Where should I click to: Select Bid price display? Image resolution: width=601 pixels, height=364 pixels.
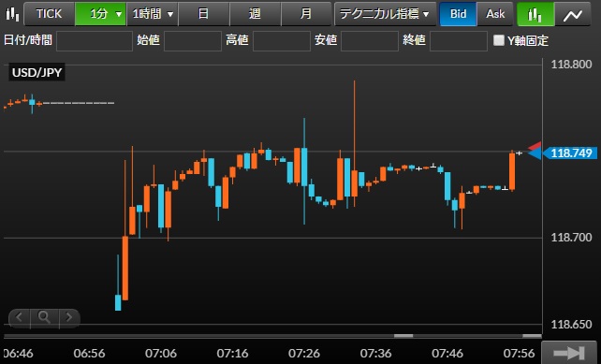pos(458,14)
